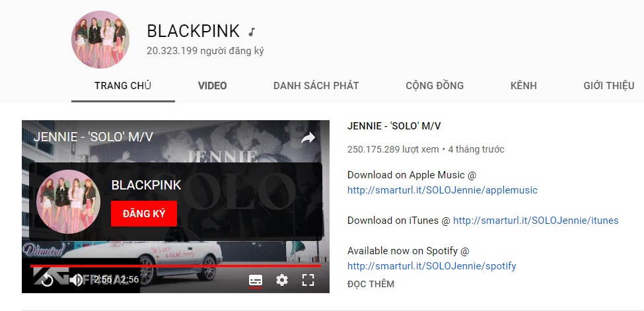Toggle subtitles/captions in the player
The image size is (644, 311).
256,281
